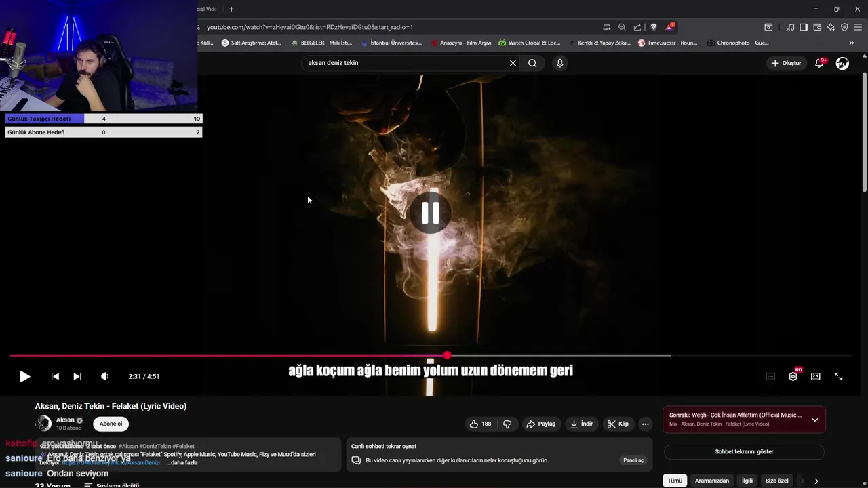Open the Aksan channel avatar
Screen dimensions: 868x488
[x=43, y=424]
